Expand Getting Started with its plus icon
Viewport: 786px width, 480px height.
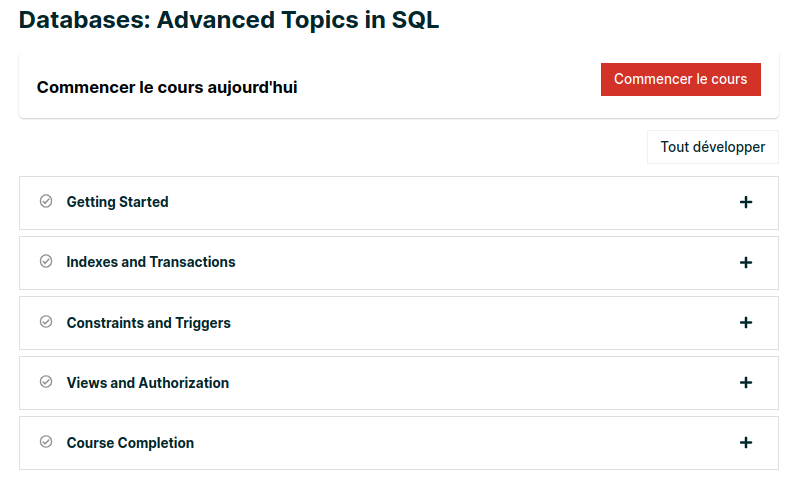click(x=745, y=202)
